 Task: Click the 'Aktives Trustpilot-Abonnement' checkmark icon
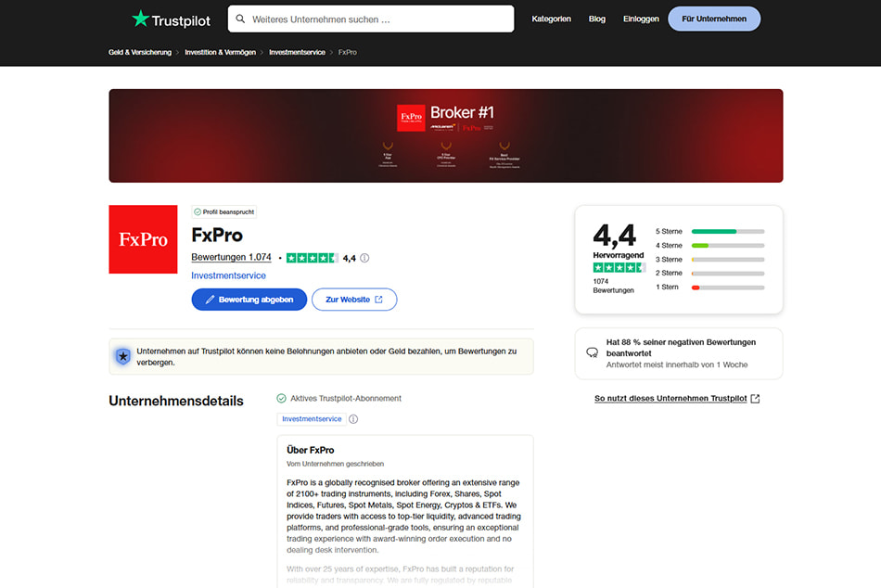pyautogui.click(x=282, y=399)
